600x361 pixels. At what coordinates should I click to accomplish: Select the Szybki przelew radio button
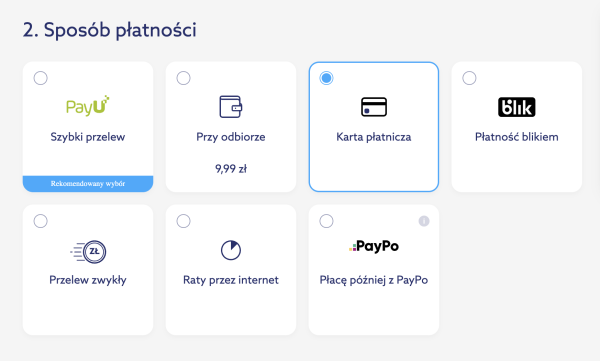click(41, 78)
